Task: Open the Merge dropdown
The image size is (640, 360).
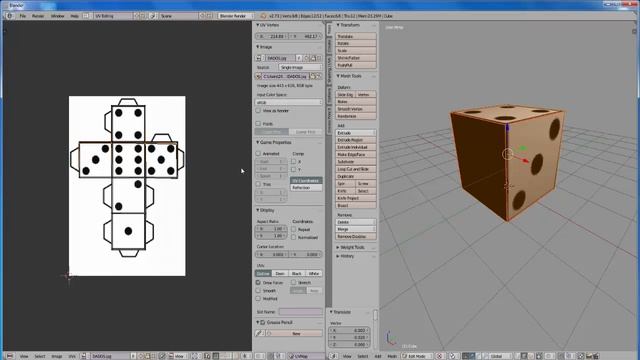Action: click(356, 229)
